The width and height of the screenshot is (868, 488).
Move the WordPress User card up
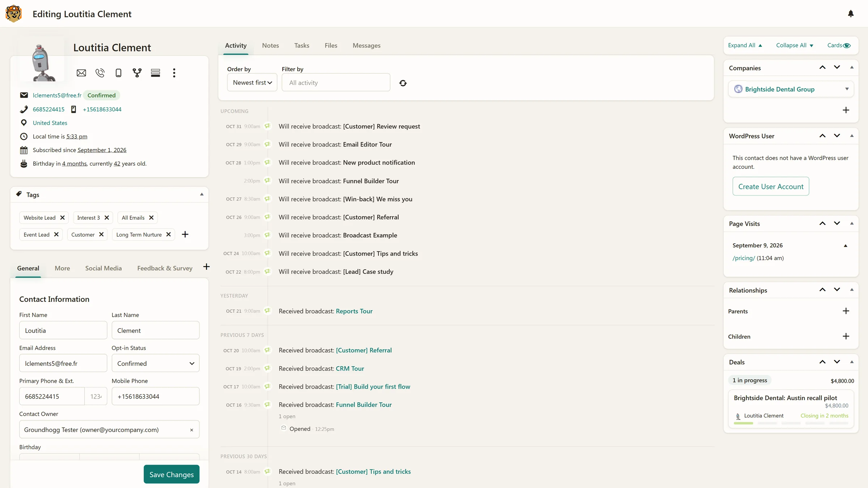[x=822, y=136]
